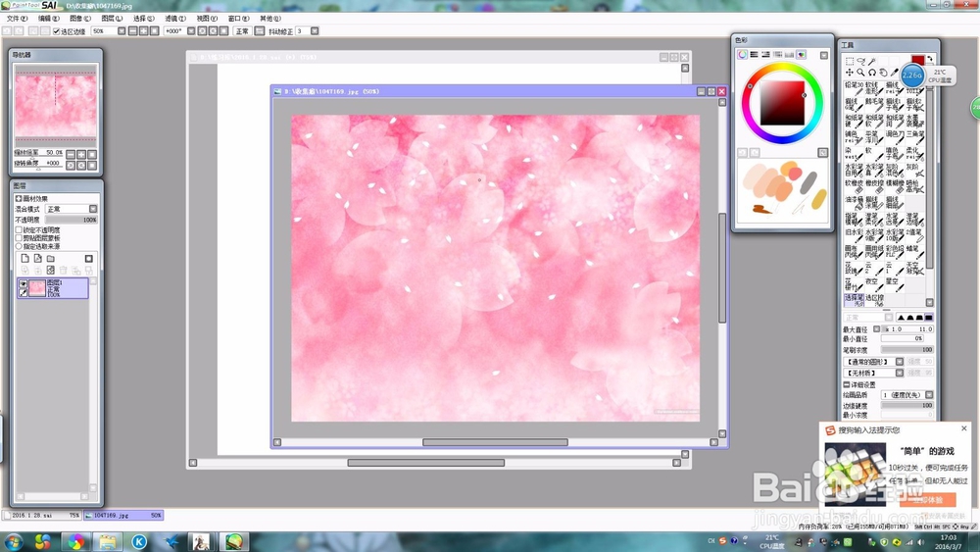The width and height of the screenshot is (980, 552).
Task: Choose the 调色刀 palette knife brush
Action: pyautogui.click(x=895, y=137)
